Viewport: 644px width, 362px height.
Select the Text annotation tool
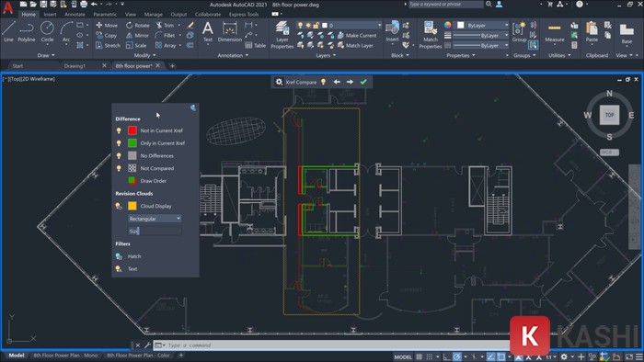tap(208, 32)
